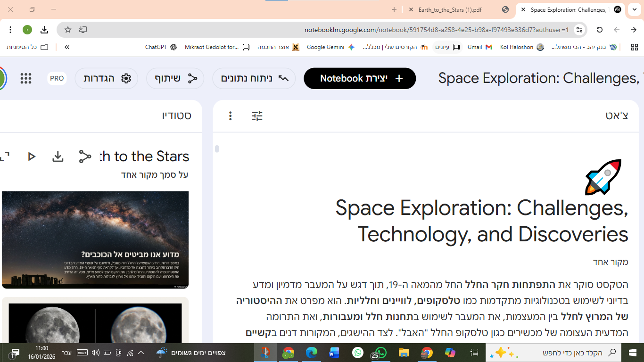Open the ChatGPT bookmark

(161, 47)
